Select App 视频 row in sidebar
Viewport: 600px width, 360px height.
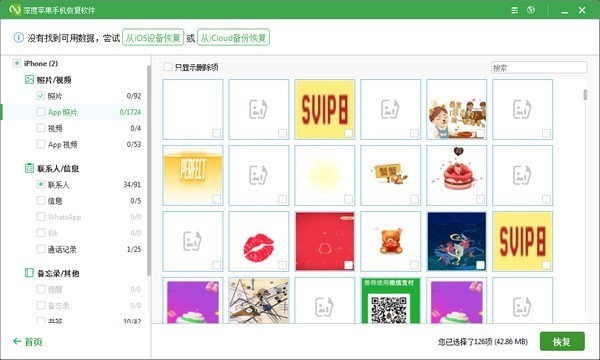[73, 144]
